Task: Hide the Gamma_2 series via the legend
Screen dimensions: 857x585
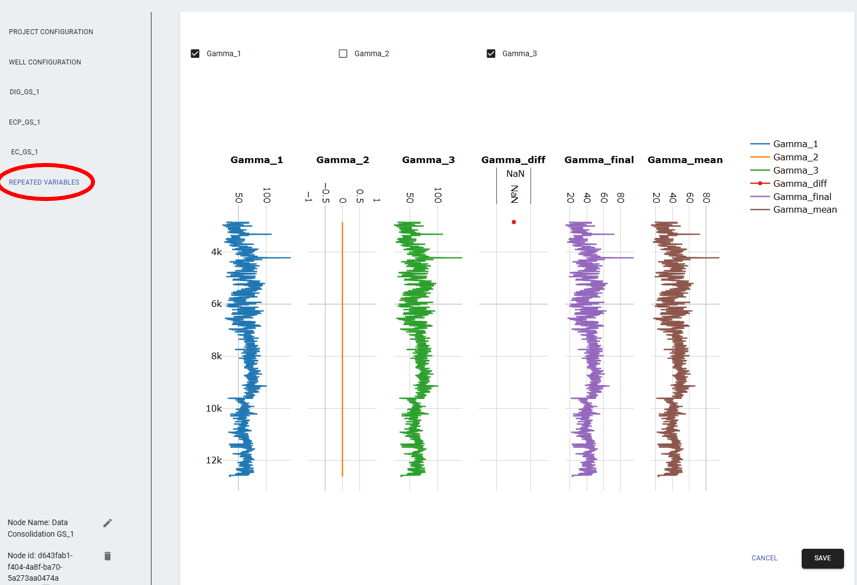Action: coord(793,156)
